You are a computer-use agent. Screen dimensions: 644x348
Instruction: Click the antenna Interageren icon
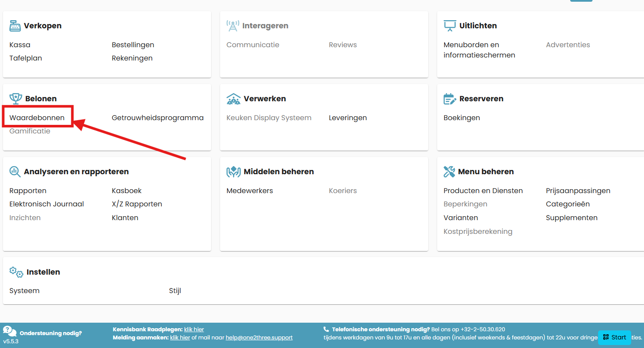coord(233,26)
